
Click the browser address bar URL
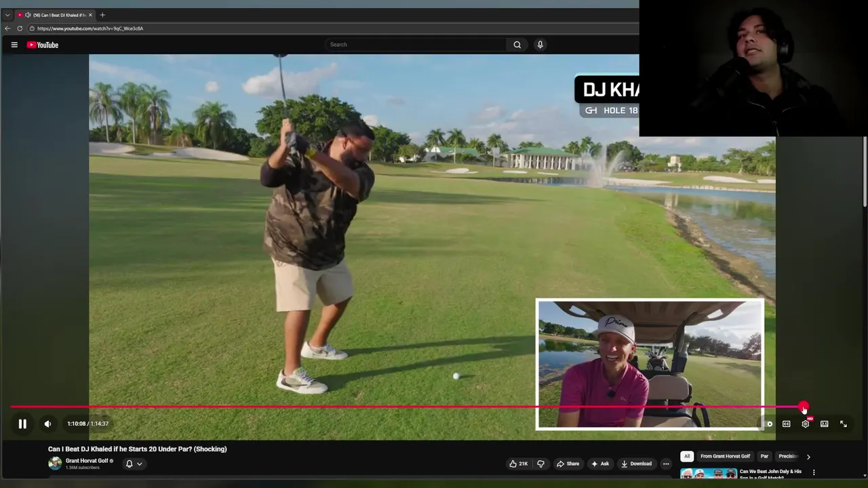click(x=90, y=28)
